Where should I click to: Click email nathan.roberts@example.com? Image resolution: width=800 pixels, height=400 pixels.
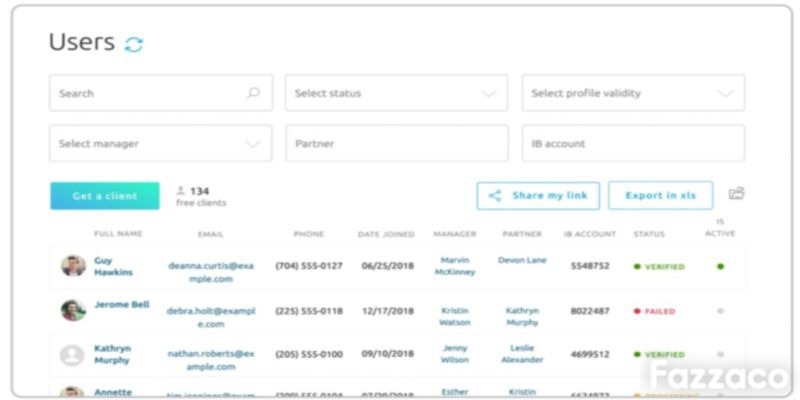coord(211,360)
